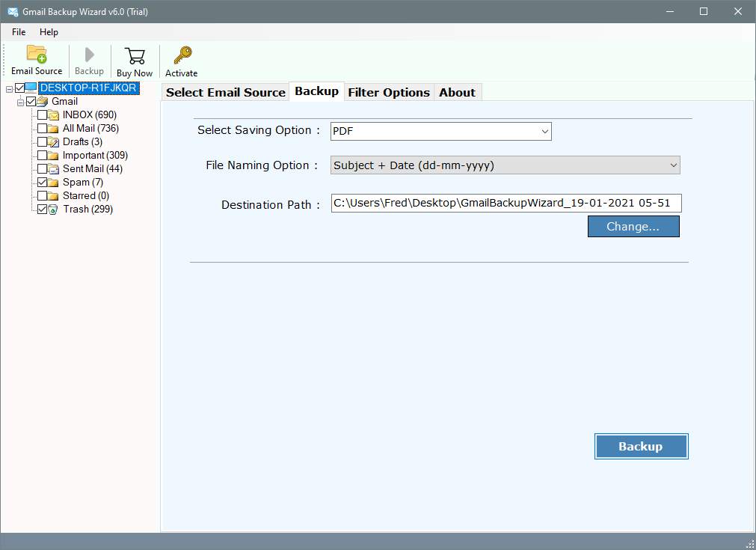Screen dimensions: 756x550
Task: Click the Destination Path text field
Action: 506,203
